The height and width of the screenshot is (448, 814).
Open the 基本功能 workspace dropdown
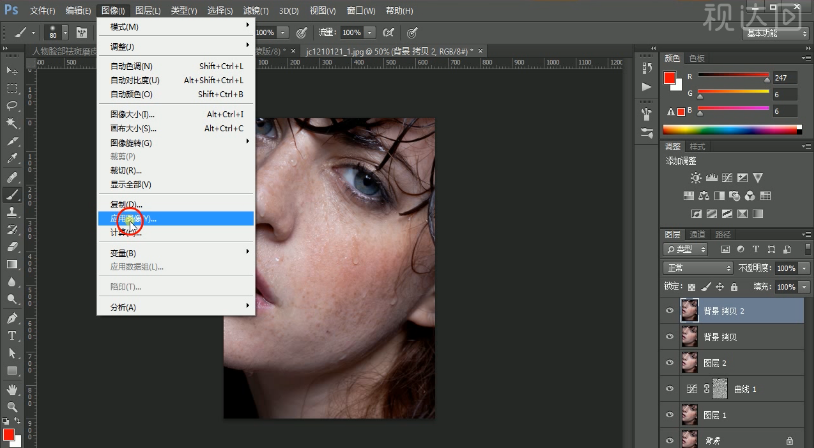(x=776, y=33)
